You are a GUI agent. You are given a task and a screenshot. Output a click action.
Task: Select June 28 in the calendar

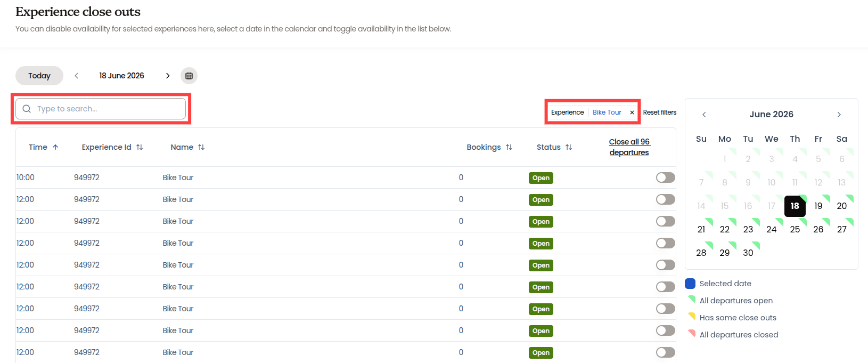tap(701, 253)
